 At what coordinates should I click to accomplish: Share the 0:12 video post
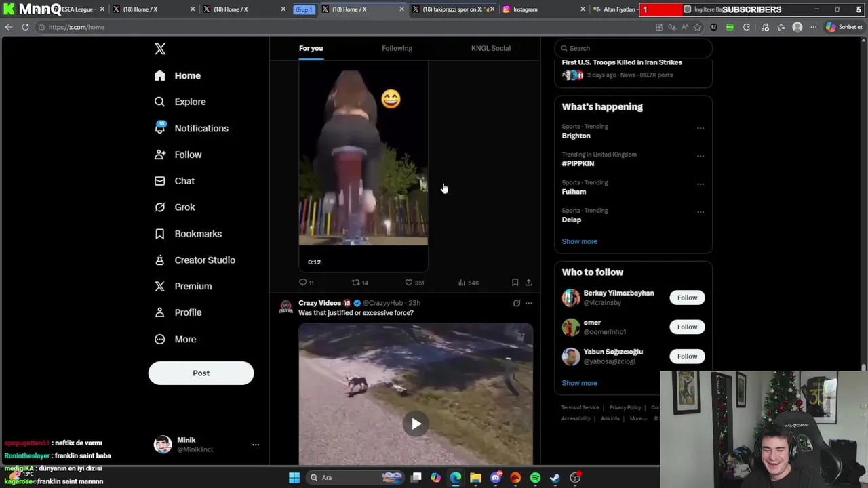[x=528, y=283]
